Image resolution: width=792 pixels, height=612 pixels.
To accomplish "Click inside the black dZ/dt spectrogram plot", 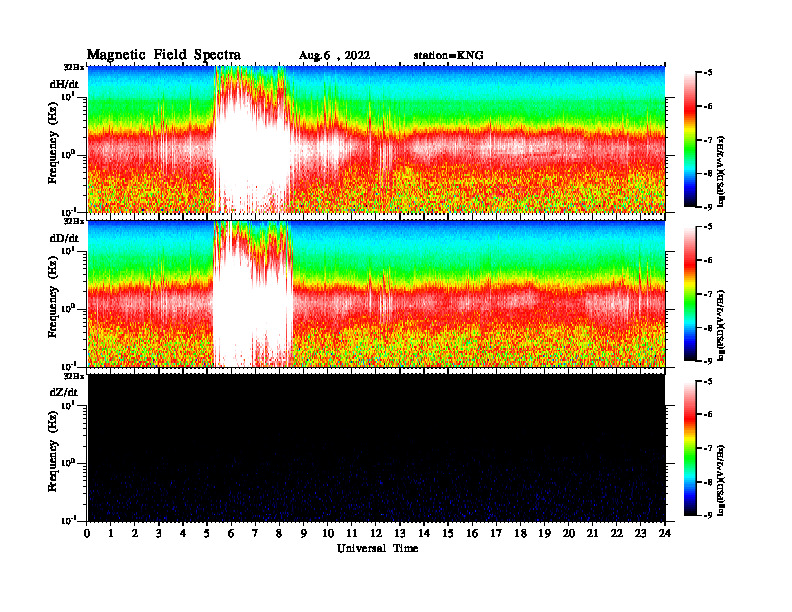I will (x=376, y=448).
